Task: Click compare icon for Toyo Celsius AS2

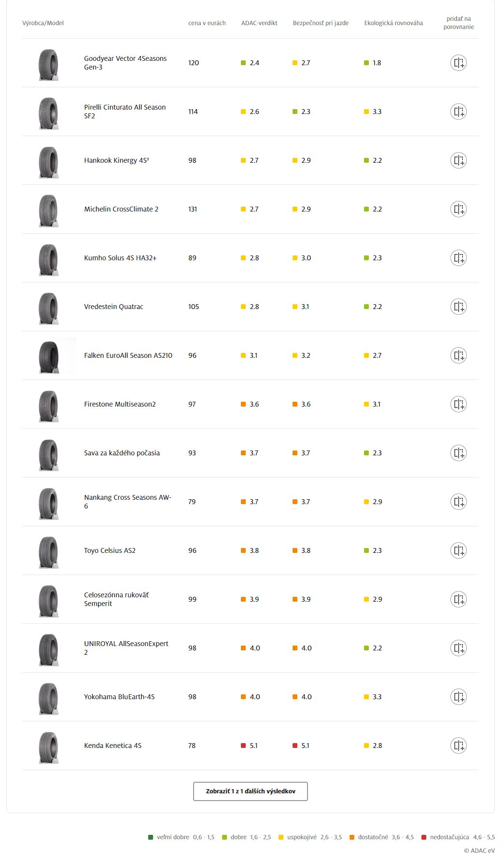Action: 458,550
